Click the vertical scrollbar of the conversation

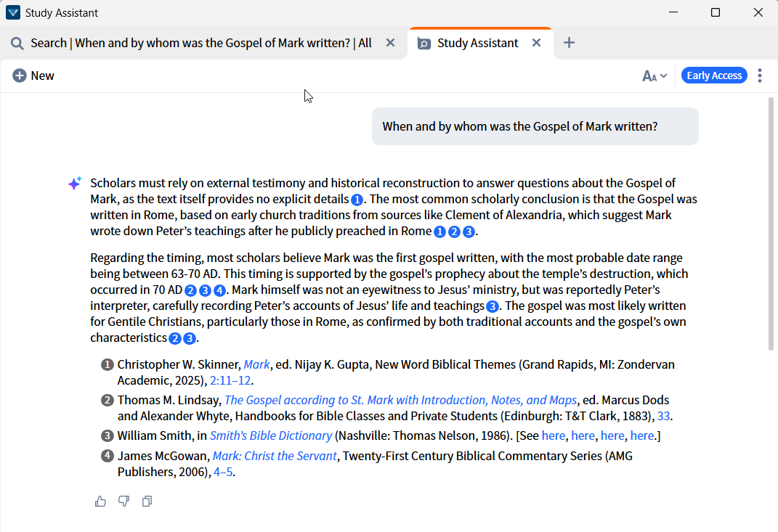[x=771, y=224]
